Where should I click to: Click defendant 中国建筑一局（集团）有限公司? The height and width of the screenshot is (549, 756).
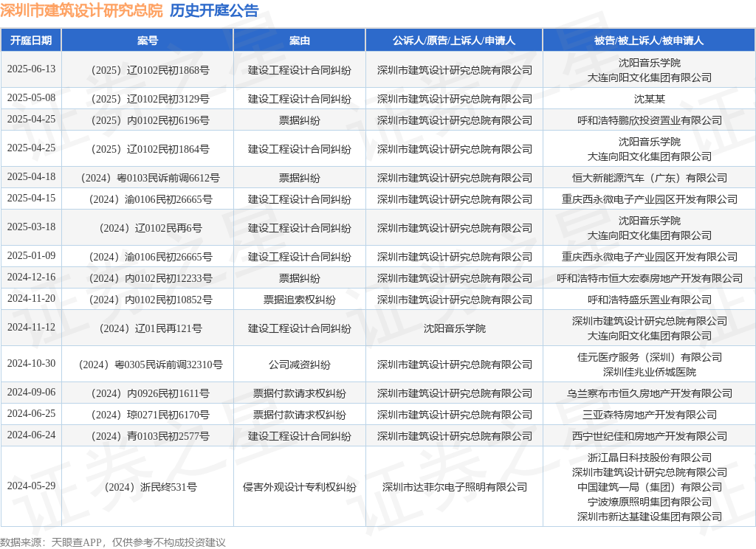tap(649, 487)
